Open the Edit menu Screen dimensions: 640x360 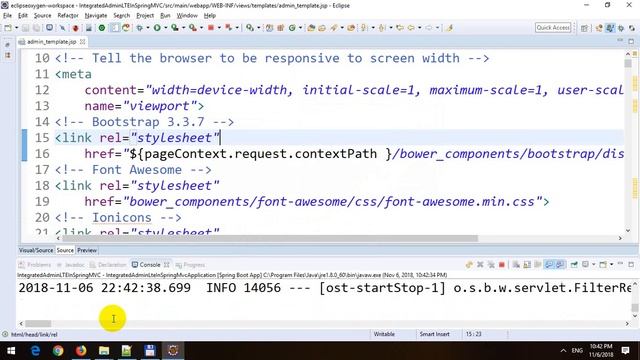click(x=23, y=16)
